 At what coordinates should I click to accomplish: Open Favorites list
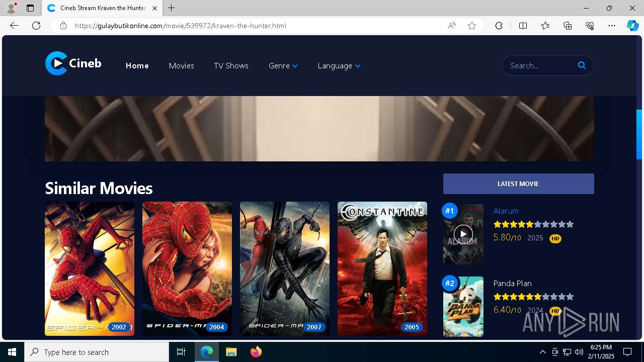(545, 26)
